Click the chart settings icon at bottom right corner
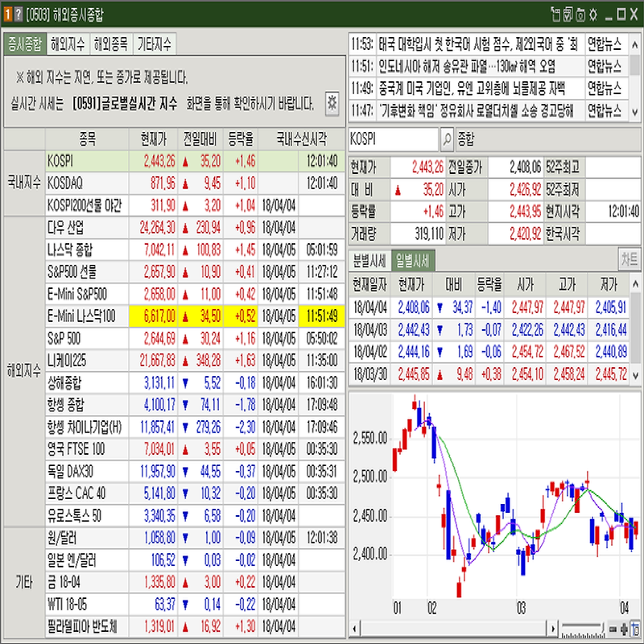This screenshot has height=644, width=644. point(637,629)
